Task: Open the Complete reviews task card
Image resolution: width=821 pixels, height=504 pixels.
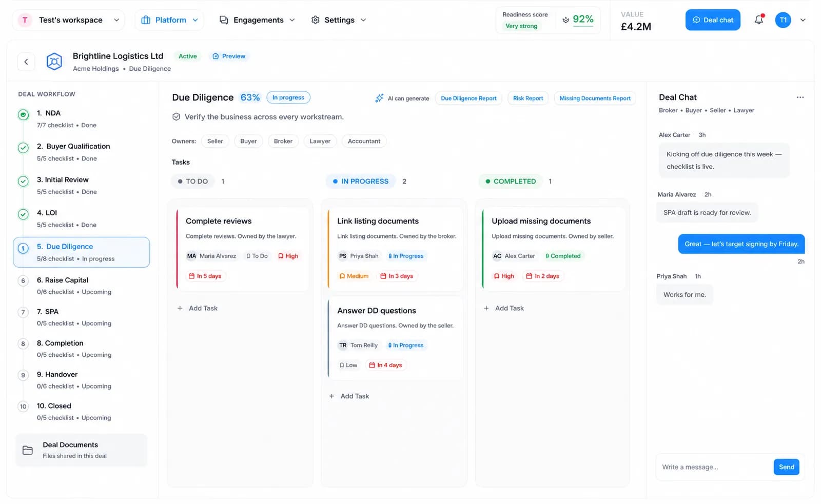Action: (243, 249)
